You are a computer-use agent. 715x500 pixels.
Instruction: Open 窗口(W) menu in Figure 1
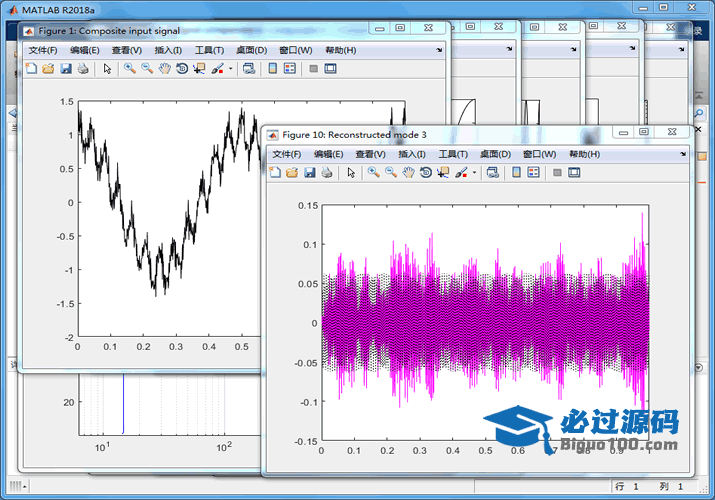[x=296, y=50]
